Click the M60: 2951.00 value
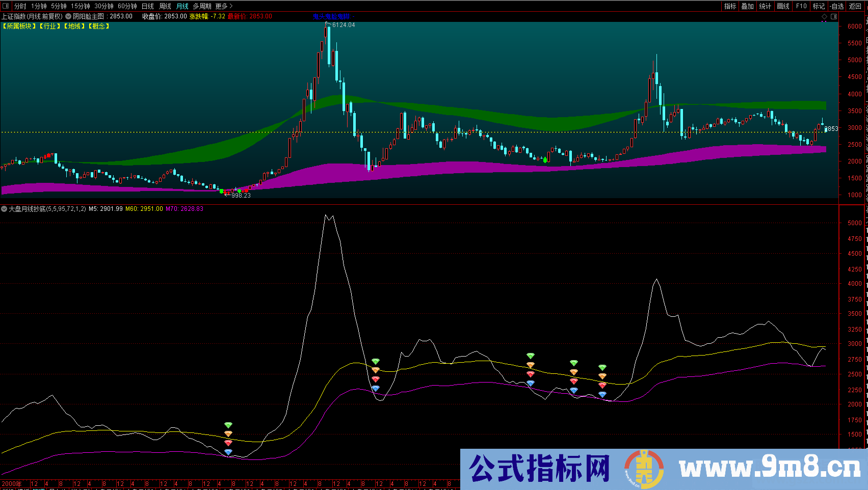The image size is (868, 490). tap(144, 209)
